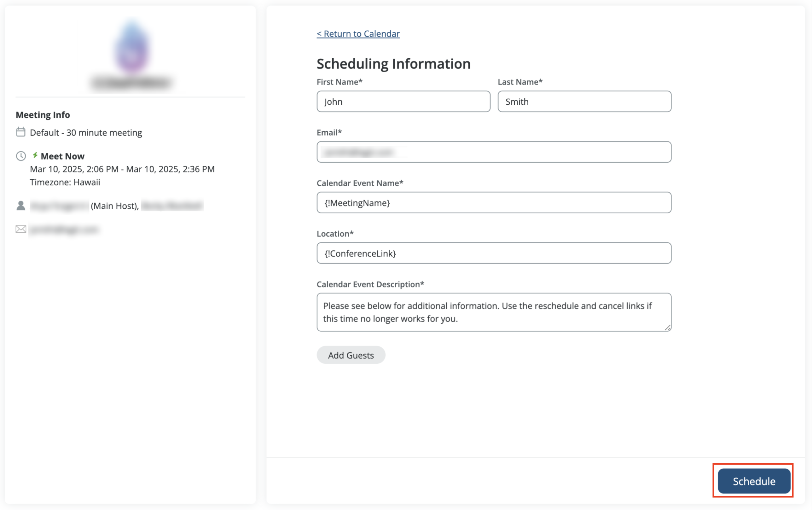Screen dimensions: 812x510
Task: Click inside the Email input field
Action: coord(494,152)
